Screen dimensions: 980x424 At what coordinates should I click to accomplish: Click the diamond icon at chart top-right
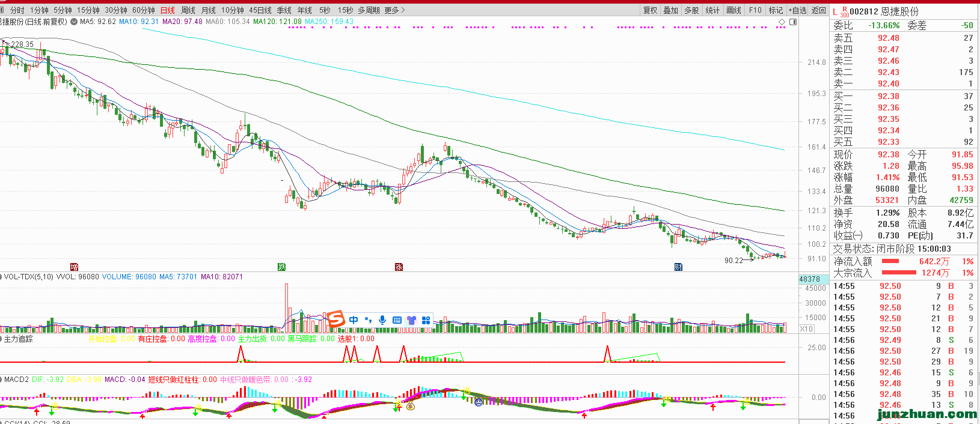(782, 22)
